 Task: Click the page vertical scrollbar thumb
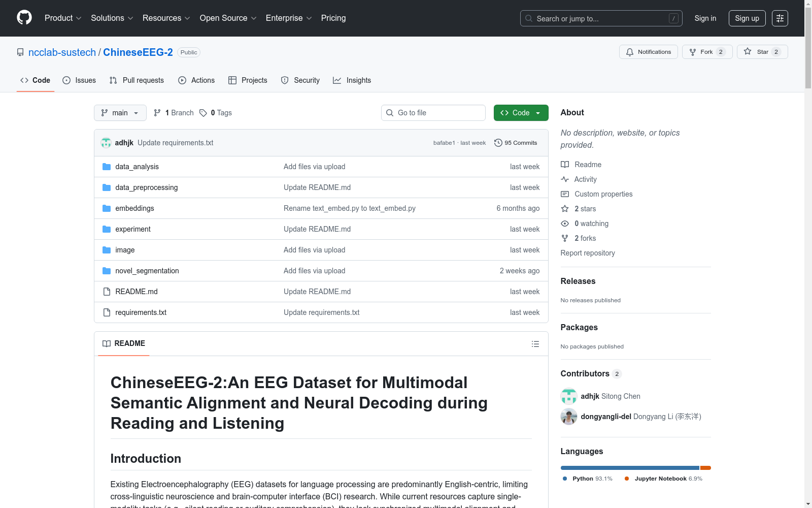[x=808, y=48]
